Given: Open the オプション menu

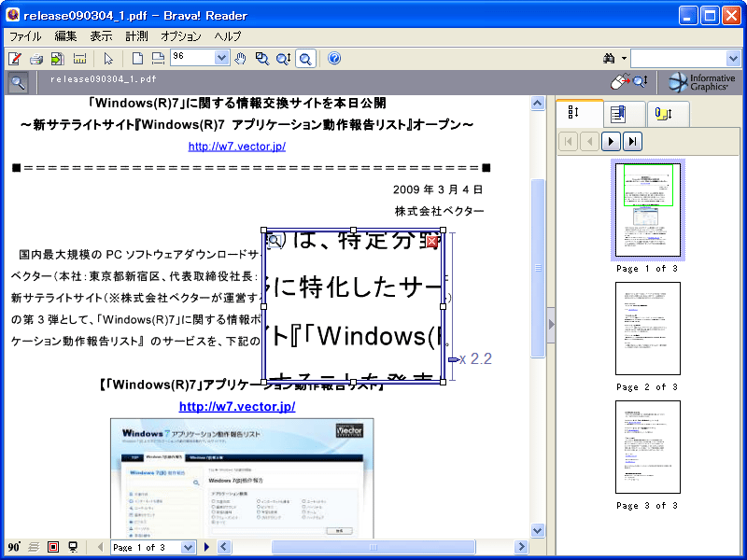Looking at the screenshot, I should pyautogui.click(x=181, y=36).
